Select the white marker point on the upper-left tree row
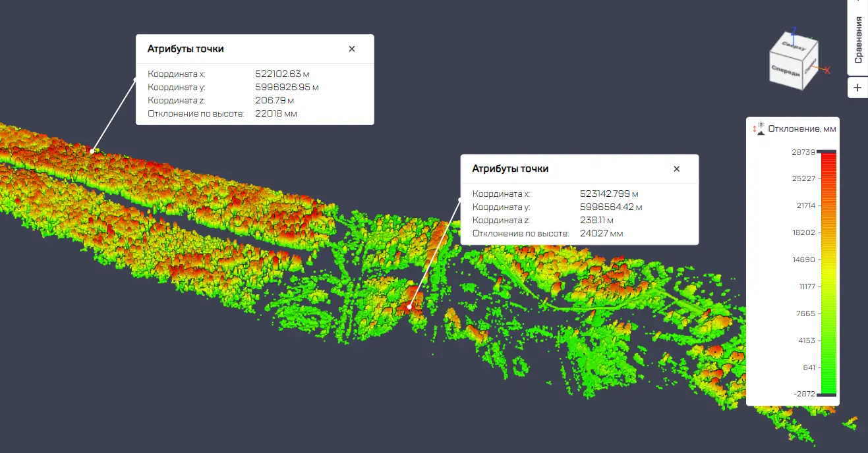This screenshot has height=453, width=868. click(x=92, y=151)
